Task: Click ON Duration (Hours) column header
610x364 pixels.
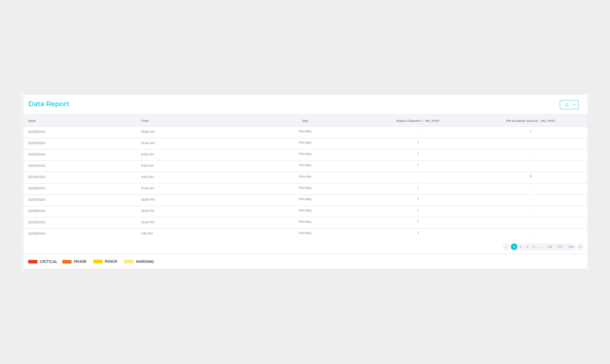Action: (530, 121)
